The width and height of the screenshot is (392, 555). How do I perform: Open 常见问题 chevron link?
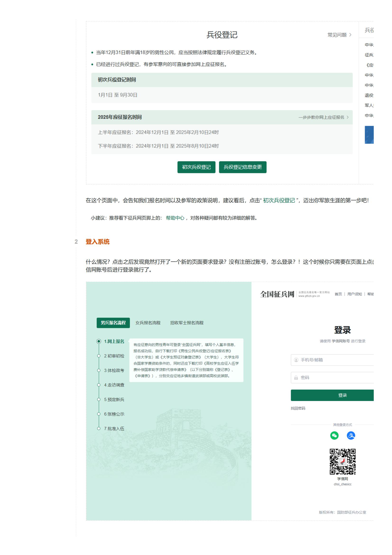tap(339, 35)
